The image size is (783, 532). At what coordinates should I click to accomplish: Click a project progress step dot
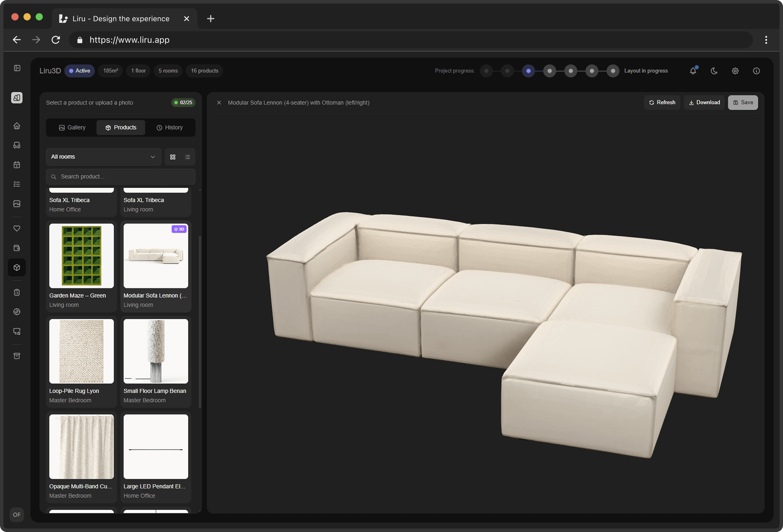click(x=528, y=71)
